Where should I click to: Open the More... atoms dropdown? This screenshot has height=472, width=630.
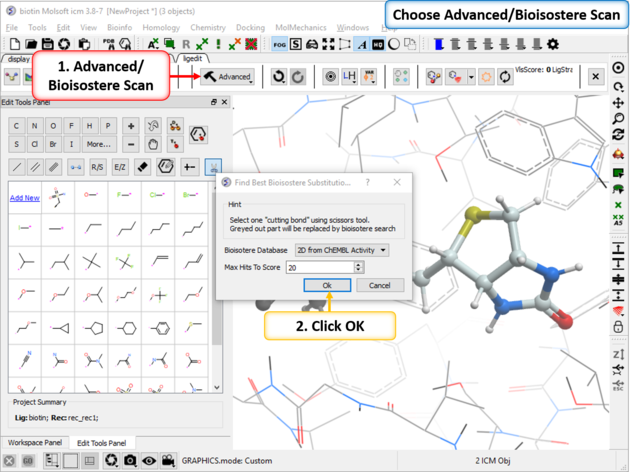tap(99, 143)
